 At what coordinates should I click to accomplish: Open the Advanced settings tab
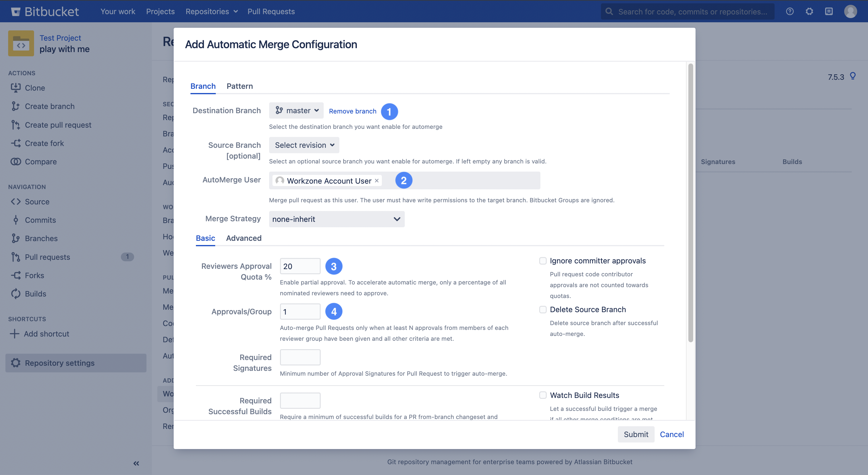coord(244,238)
